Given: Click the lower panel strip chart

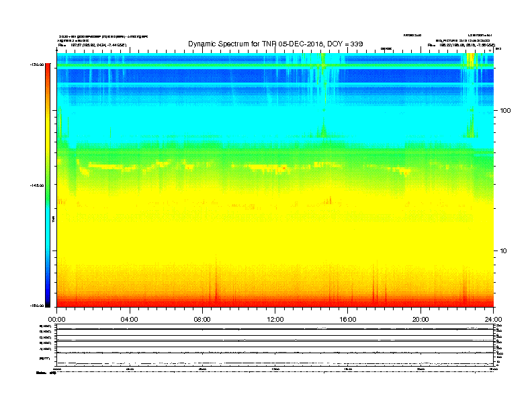Looking at the screenshot, I should pos(275,345).
